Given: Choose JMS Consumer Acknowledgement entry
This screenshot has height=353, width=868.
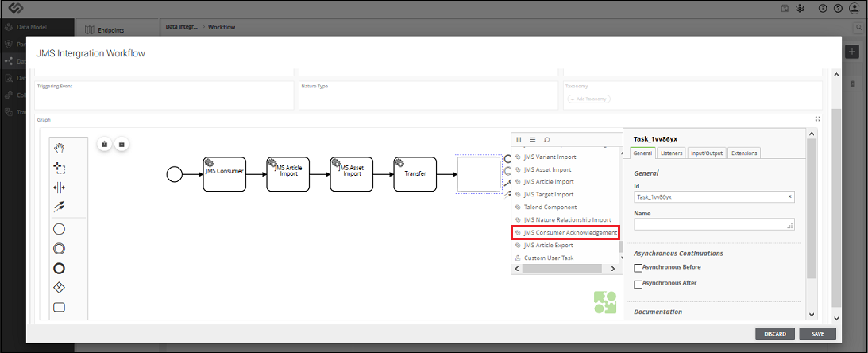Looking at the screenshot, I should pyautogui.click(x=565, y=233).
